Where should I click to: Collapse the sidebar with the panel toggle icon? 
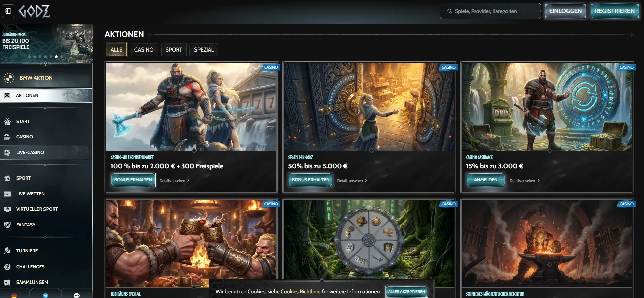click(8, 11)
